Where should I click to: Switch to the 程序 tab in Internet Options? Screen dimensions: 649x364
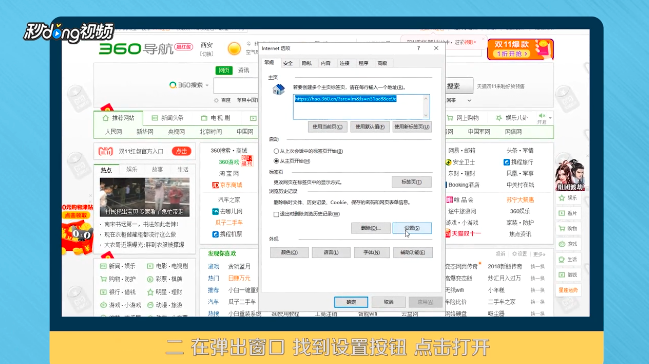363,63
